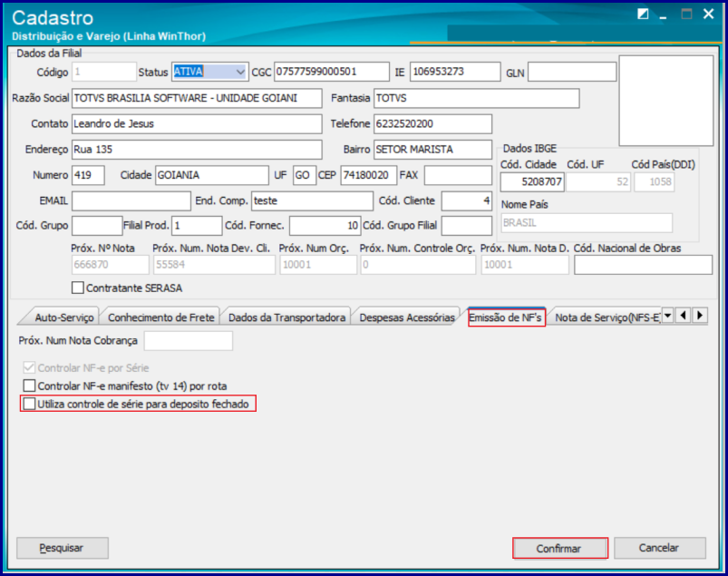The image size is (728, 576).
Task: Click the Cód País(DDI) field 1058
Action: [654, 181]
